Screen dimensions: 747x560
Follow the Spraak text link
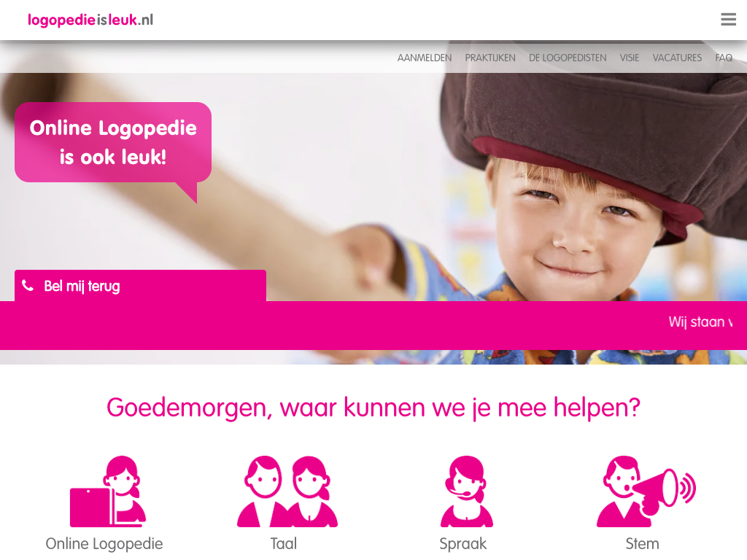click(x=463, y=544)
